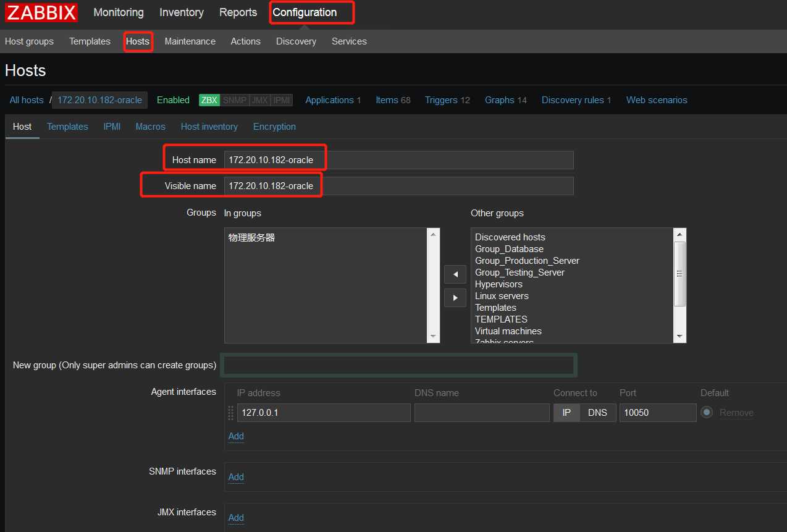Switch to the IPMI tab

[x=112, y=127]
